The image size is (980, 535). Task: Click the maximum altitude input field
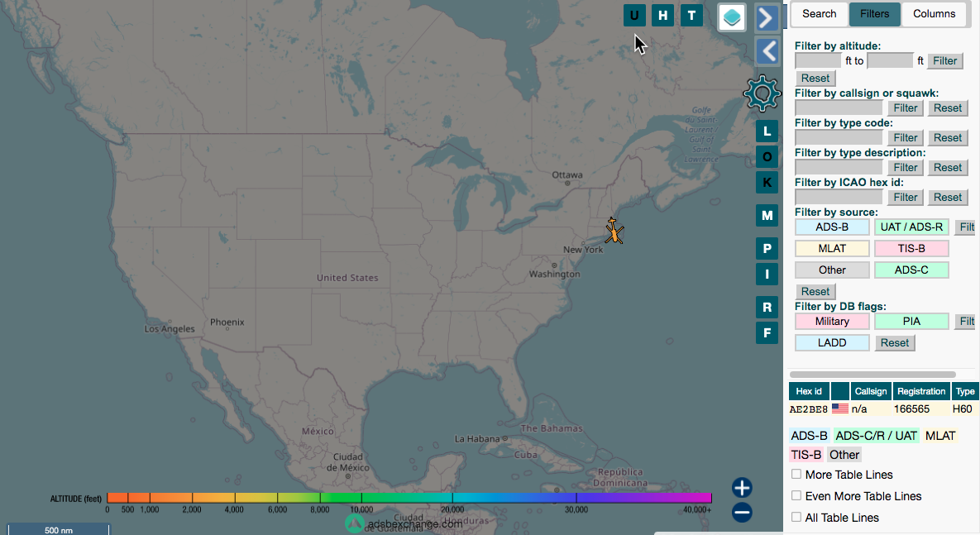point(890,60)
